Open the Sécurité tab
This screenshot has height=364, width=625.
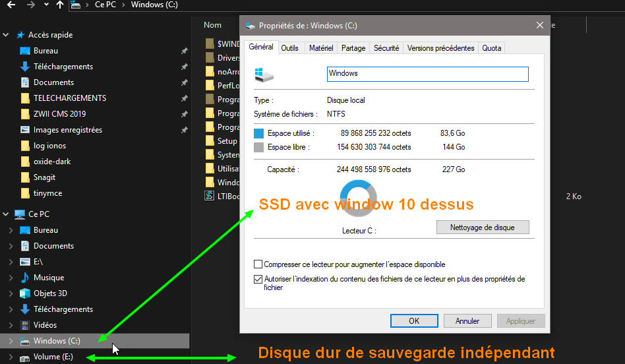coord(386,48)
